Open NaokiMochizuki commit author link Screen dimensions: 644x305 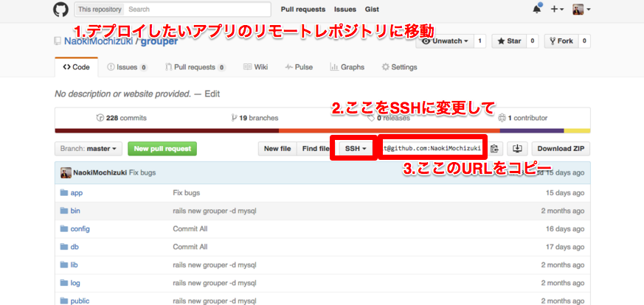pyautogui.click(x=100, y=172)
